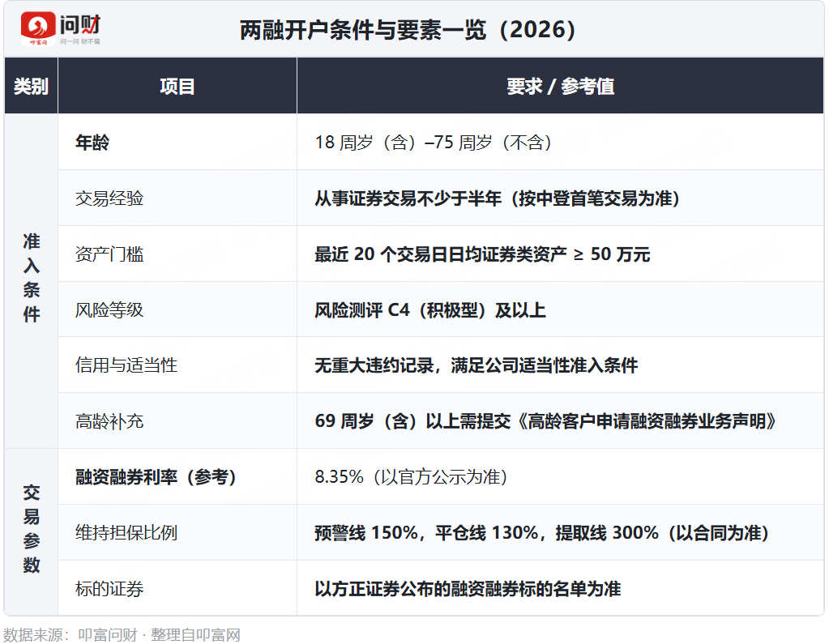Select the 项目 column header
This screenshot has height=644, width=829.
coord(177,86)
